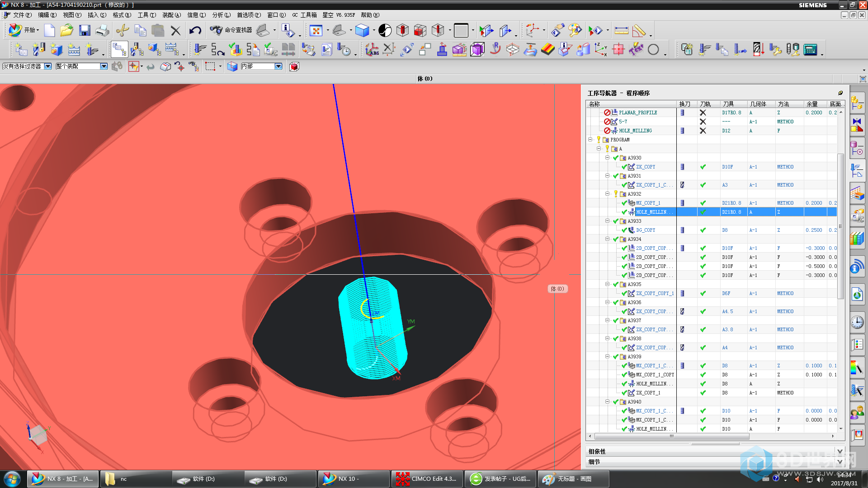The width and height of the screenshot is (868, 488).
Task: Click the Generate Tool Path icon
Action: [x=200, y=49]
